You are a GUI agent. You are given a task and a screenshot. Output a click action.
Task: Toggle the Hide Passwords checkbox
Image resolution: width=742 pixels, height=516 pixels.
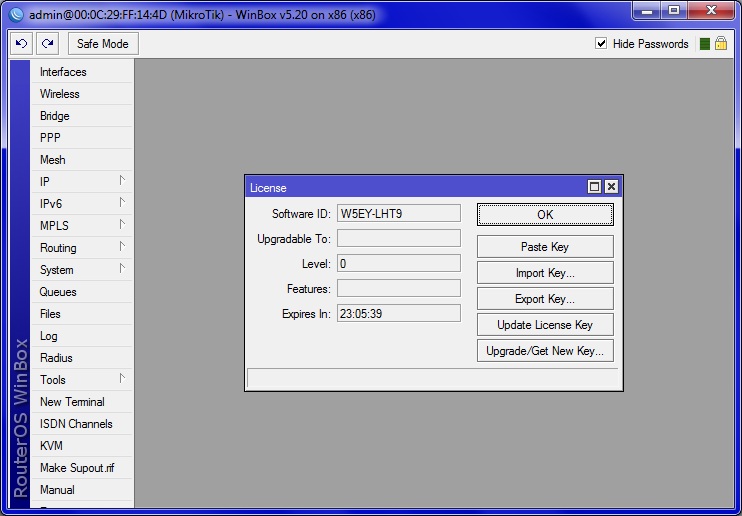(x=601, y=44)
